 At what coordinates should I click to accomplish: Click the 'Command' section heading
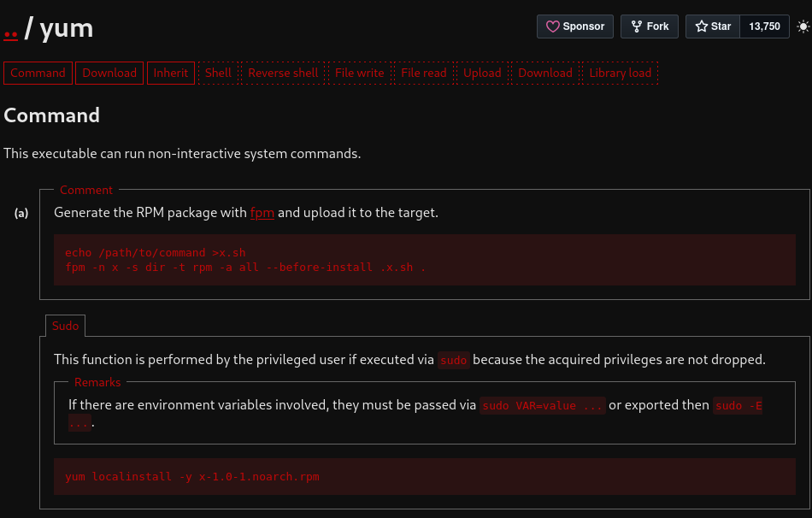pos(52,115)
